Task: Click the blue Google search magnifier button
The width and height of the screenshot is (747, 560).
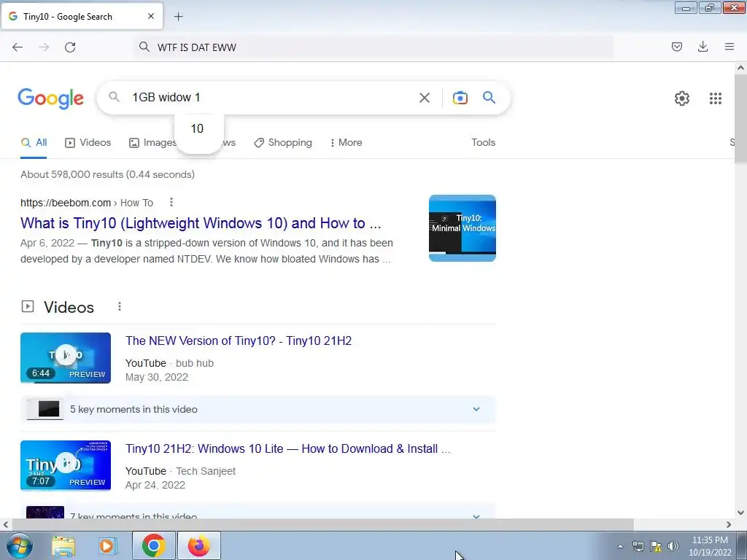Action: click(x=489, y=98)
